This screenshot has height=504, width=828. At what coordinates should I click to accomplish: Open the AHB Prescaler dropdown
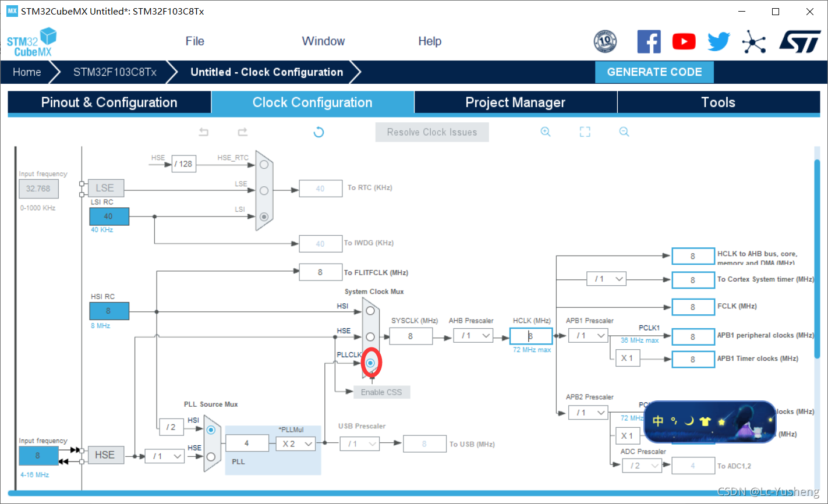click(473, 336)
